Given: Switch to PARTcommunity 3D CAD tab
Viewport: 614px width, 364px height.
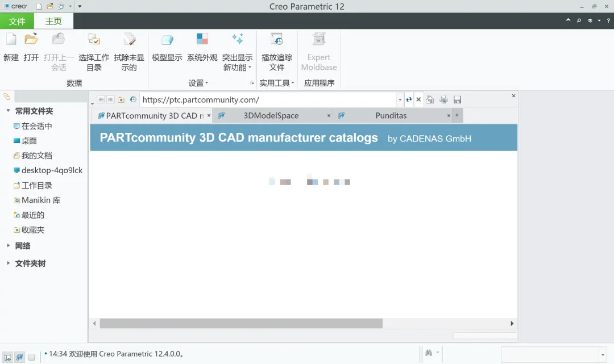Looking at the screenshot, I should point(151,116).
